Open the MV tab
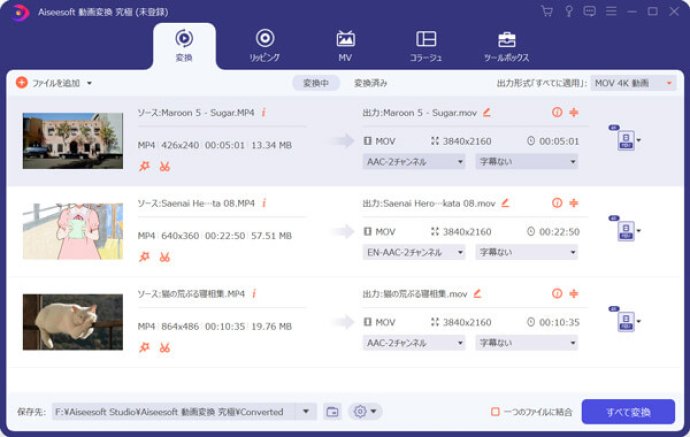The width and height of the screenshot is (690, 437). tap(345, 45)
